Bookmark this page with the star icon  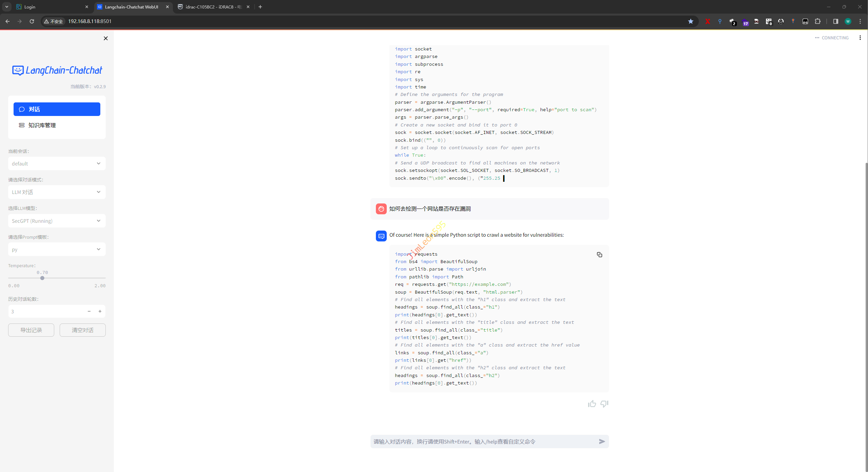(x=690, y=21)
